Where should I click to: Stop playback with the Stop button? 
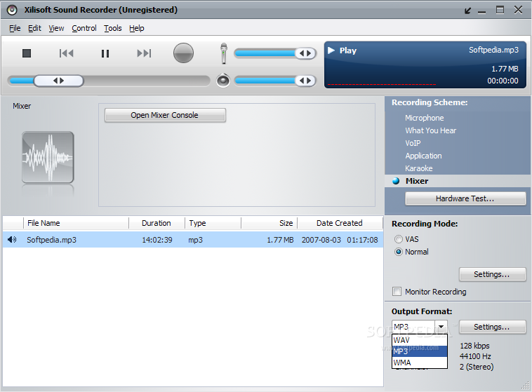tap(27, 53)
